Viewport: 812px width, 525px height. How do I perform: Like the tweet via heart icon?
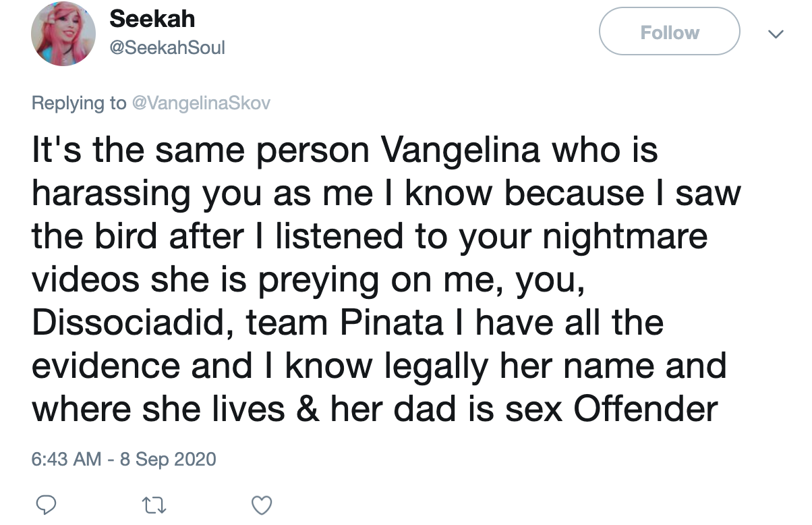pyautogui.click(x=261, y=504)
